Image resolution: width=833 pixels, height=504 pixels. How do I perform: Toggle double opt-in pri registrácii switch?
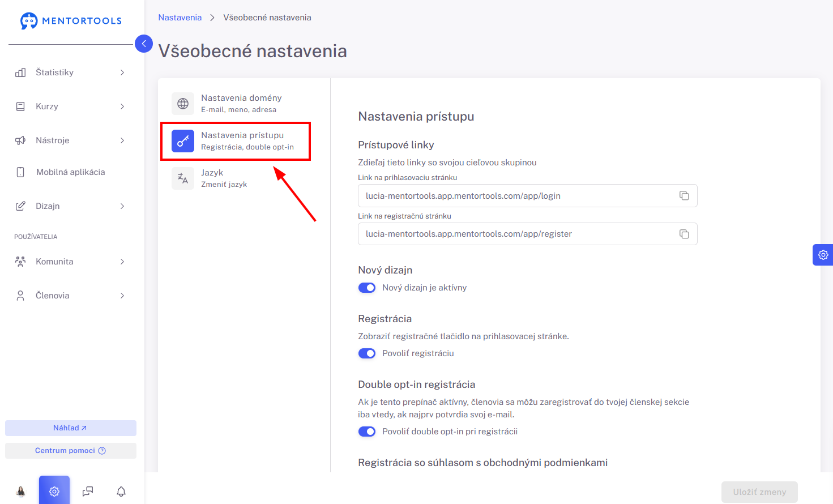(x=367, y=432)
